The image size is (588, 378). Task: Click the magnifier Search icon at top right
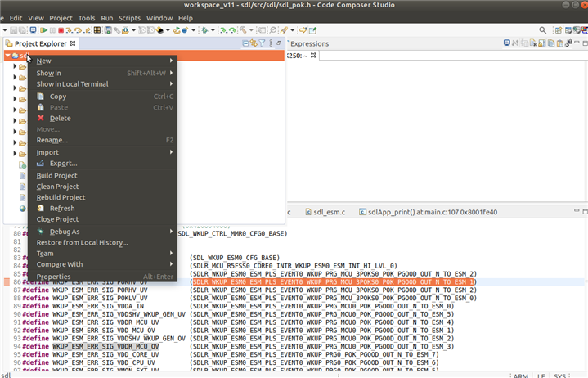[543, 30]
